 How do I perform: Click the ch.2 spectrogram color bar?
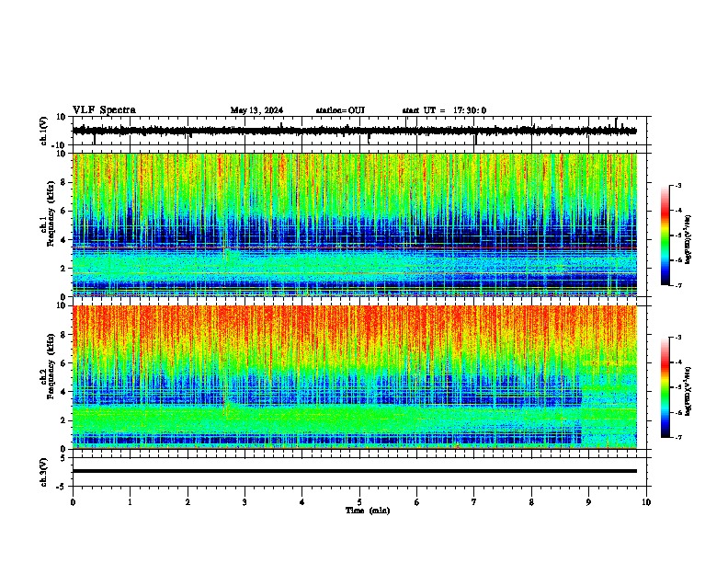[x=665, y=387]
